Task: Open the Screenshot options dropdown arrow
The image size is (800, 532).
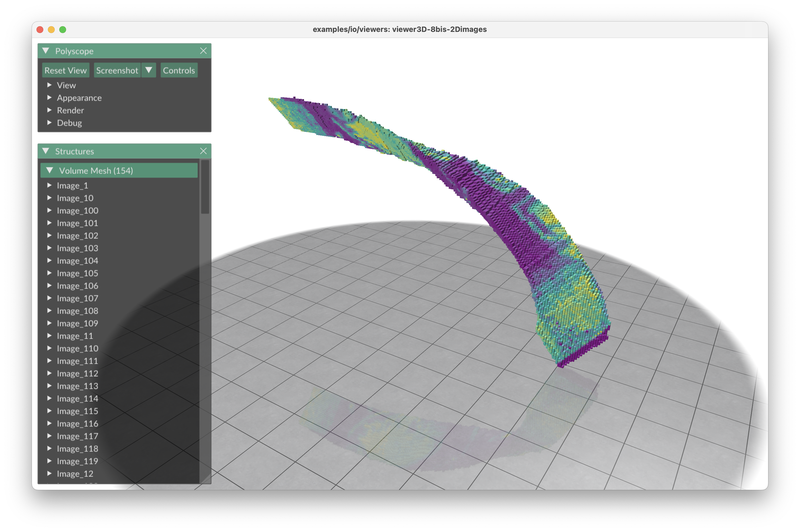Action: (x=149, y=70)
